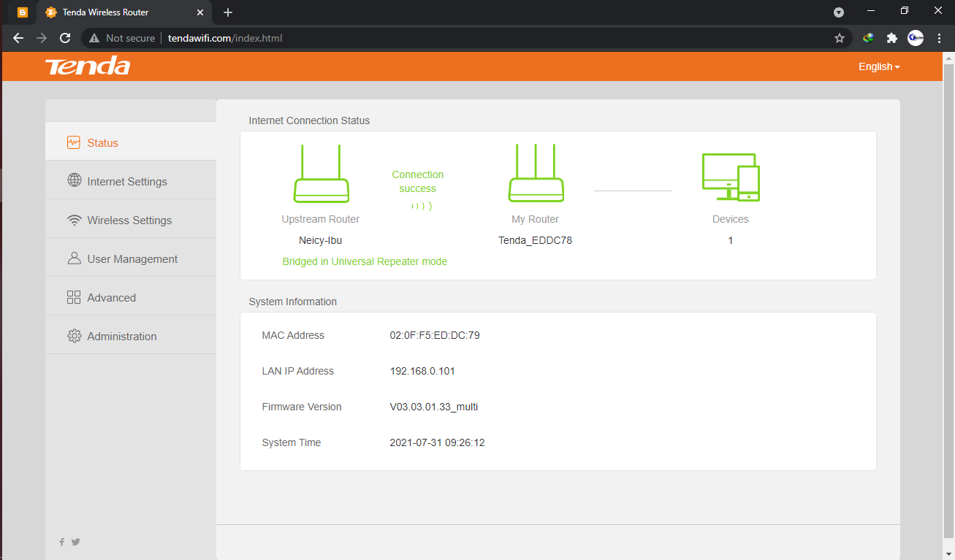The height and width of the screenshot is (560, 955).
Task: Click the browser forward arrow
Action: pos(42,38)
